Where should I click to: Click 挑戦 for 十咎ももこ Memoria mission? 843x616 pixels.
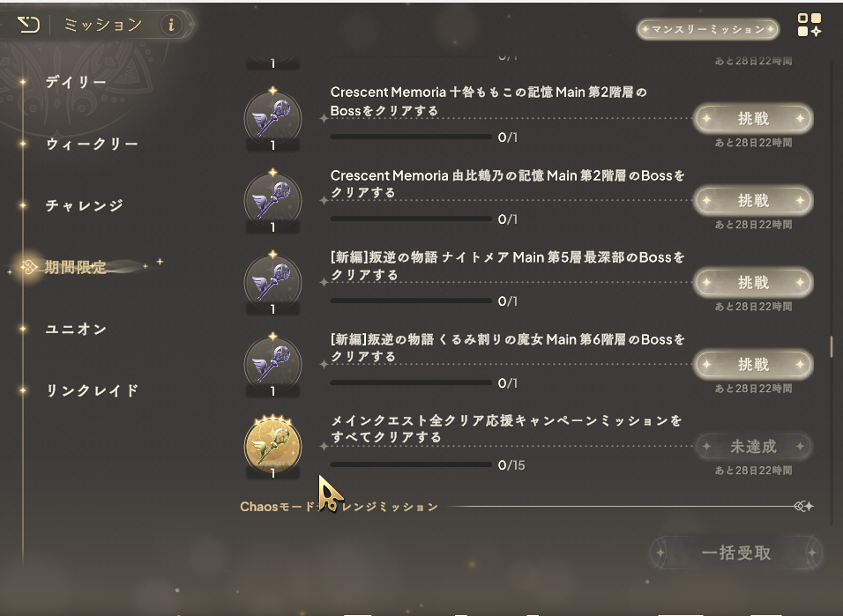[753, 118]
